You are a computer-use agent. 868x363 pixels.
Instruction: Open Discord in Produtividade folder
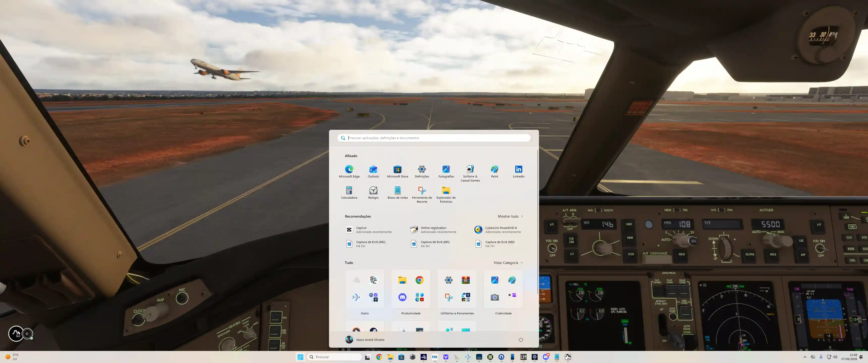pyautogui.click(x=402, y=297)
